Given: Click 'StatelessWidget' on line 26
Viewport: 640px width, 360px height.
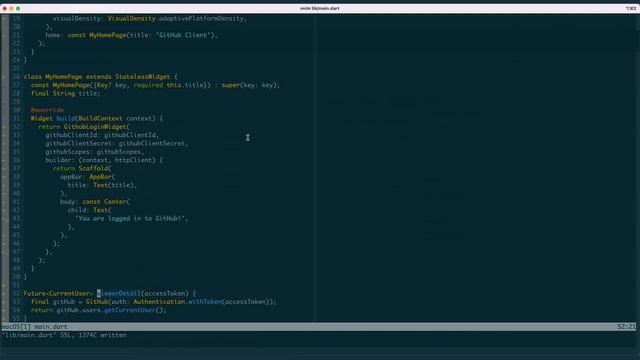Looking at the screenshot, I should point(142,77).
